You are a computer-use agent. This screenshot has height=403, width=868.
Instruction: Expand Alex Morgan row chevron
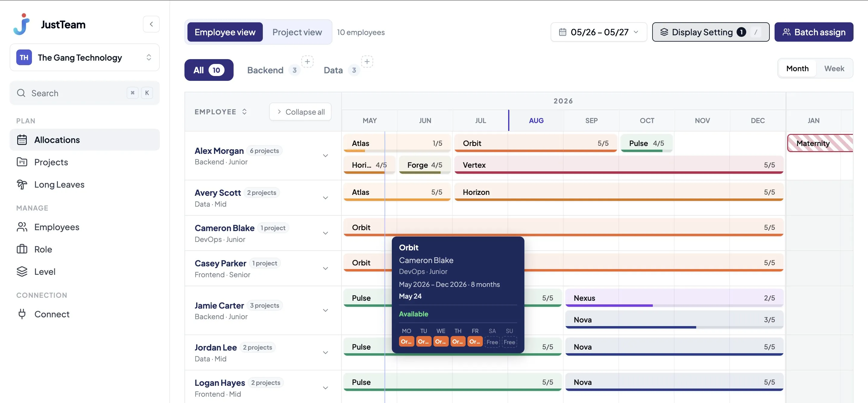coord(325,155)
